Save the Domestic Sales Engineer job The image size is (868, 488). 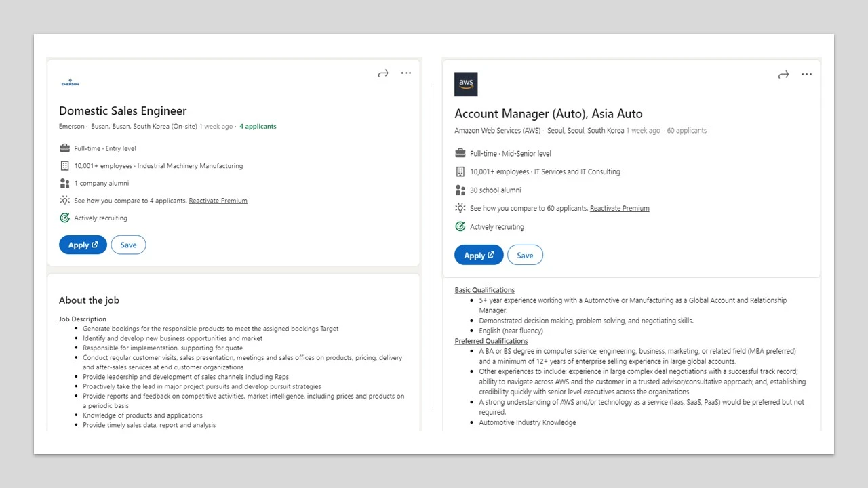128,245
